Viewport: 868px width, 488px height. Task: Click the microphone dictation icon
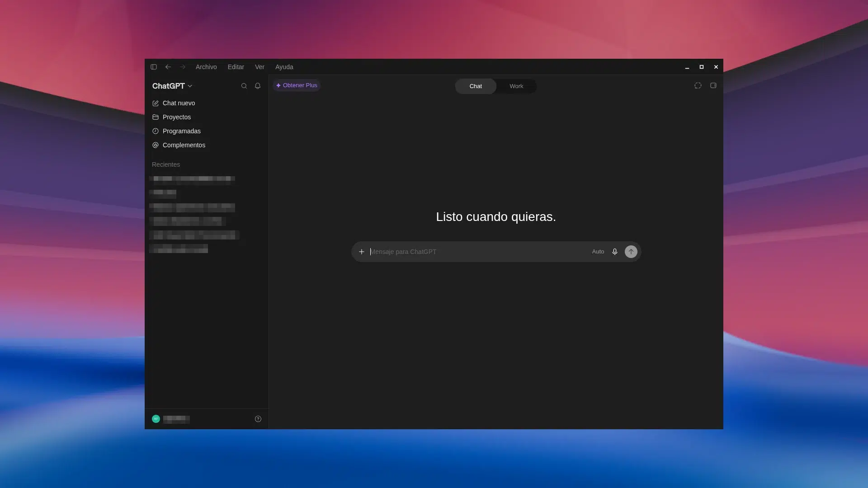(x=615, y=252)
